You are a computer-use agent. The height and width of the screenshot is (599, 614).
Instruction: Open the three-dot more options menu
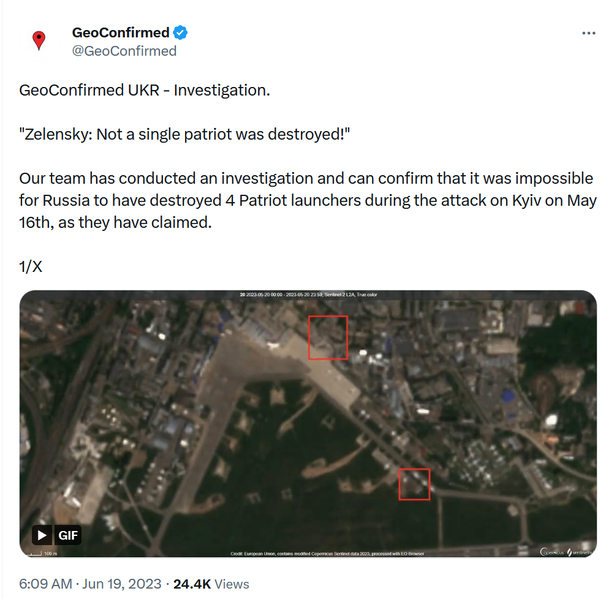(x=589, y=33)
